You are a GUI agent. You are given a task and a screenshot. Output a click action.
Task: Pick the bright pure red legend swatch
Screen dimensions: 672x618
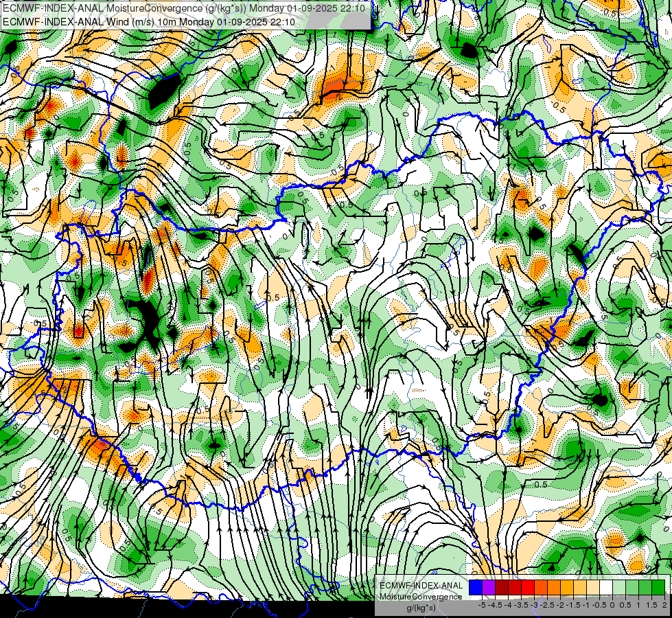tap(528, 588)
